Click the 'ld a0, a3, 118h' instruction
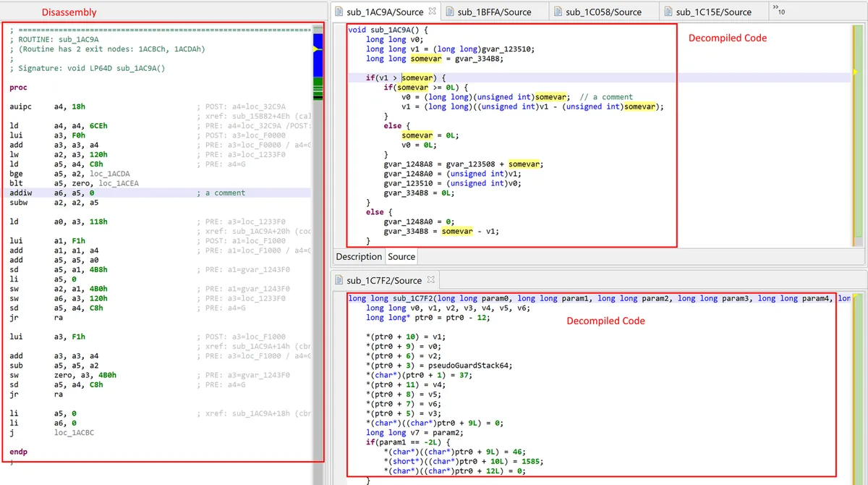Image resolution: width=868 pixels, height=485 pixels. click(x=59, y=222)
